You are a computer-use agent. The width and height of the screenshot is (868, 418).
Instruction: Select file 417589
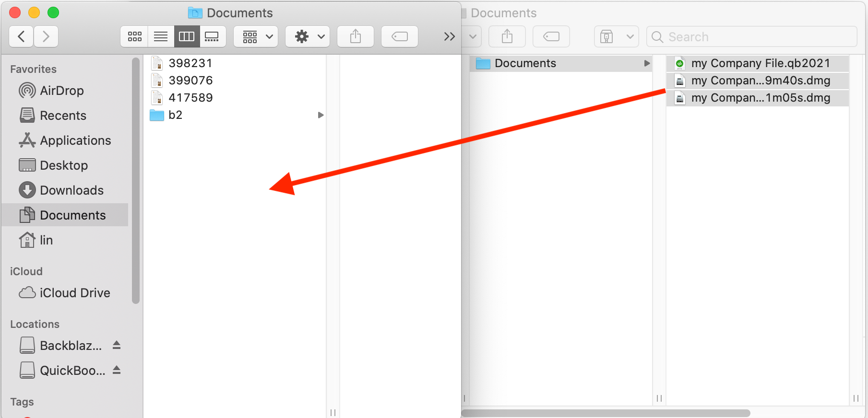[235, 98]
